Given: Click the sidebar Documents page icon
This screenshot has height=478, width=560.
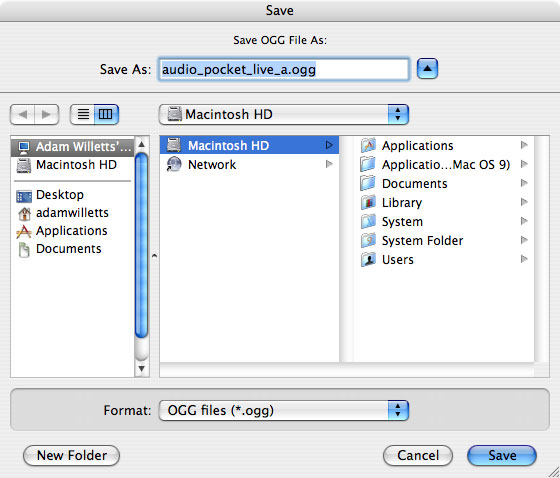Looking at the screenshot, I should [x=24, y=249].
